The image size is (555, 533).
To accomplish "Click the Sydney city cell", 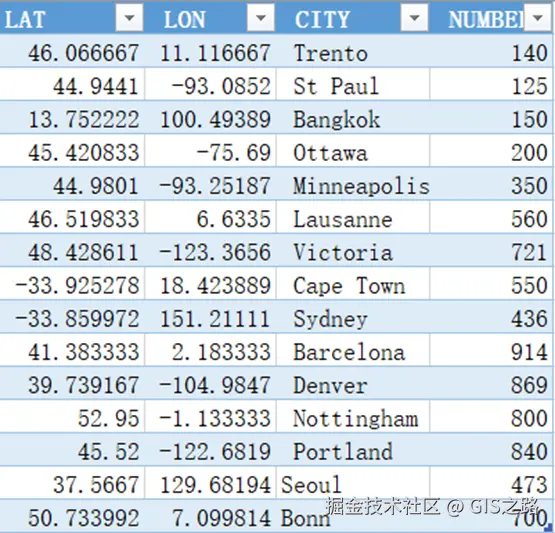I will tap(353, 316).
